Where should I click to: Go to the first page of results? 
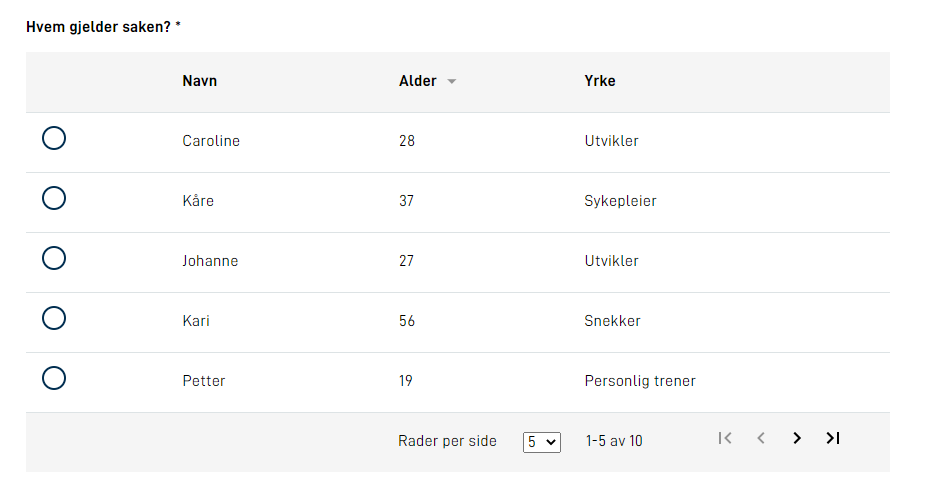pyautogui.click(x=725, y=438)
